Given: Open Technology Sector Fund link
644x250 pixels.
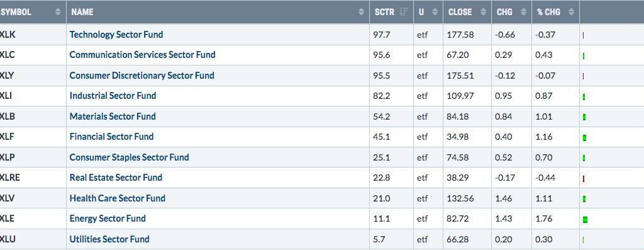Looking at the screenshot, I should pyautogui.click(x=116, y=35).
